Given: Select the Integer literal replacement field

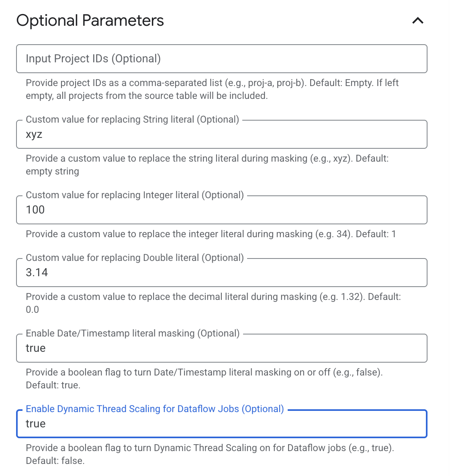Looking at the screenshot, I should coord(221,210).
